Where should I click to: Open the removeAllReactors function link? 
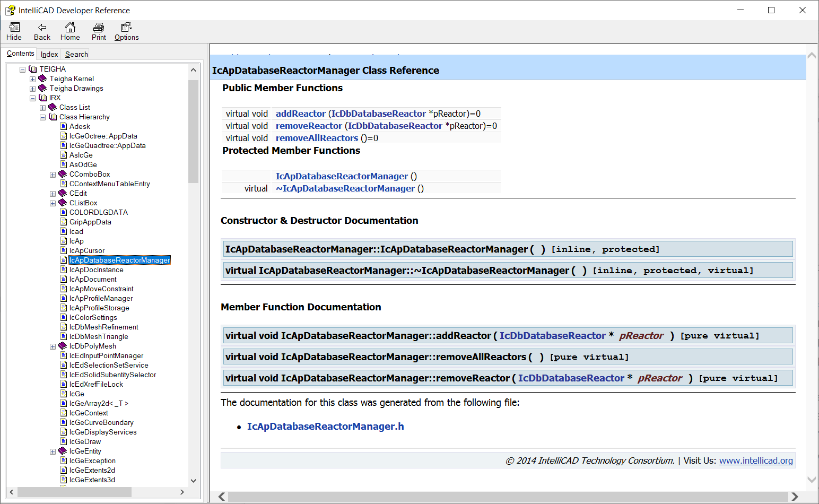point(317,138)
